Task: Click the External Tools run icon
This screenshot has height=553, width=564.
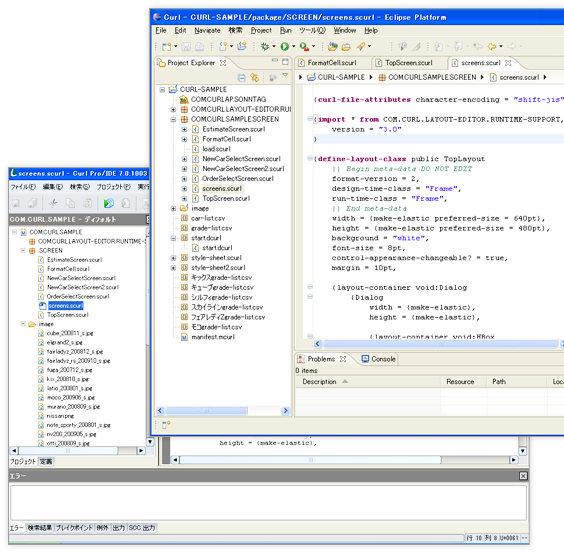Action: point(304,46)
